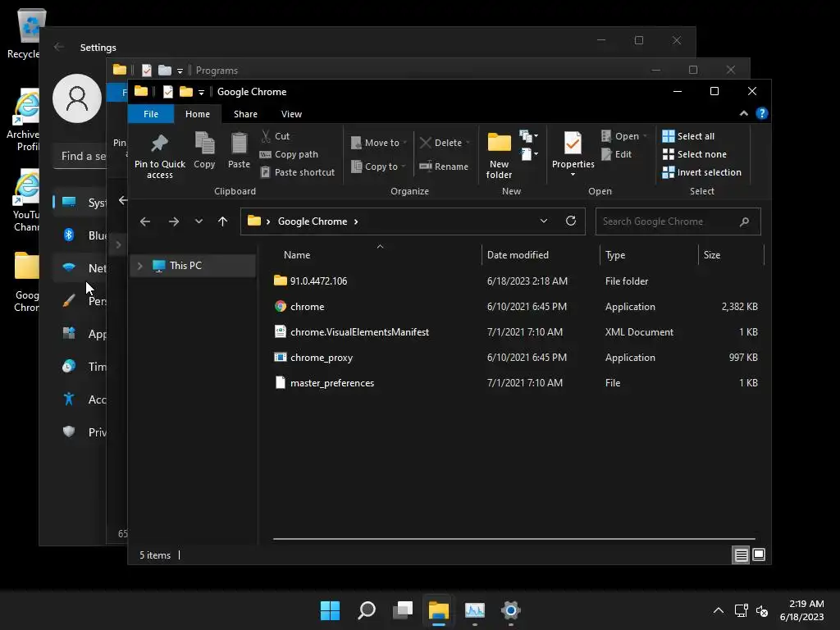This screenshot has height=630, width=840.
Task: Click quick access New folder icon in title bar
Action: coord(186,92)
